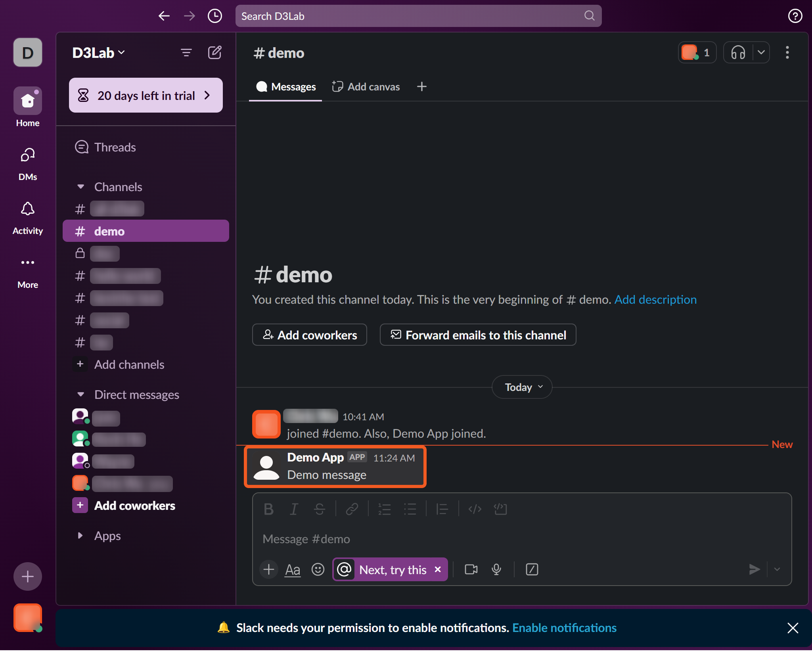Switch to the Messages tab
This screenshot has width=812, height=651.
tap(285, 87)
